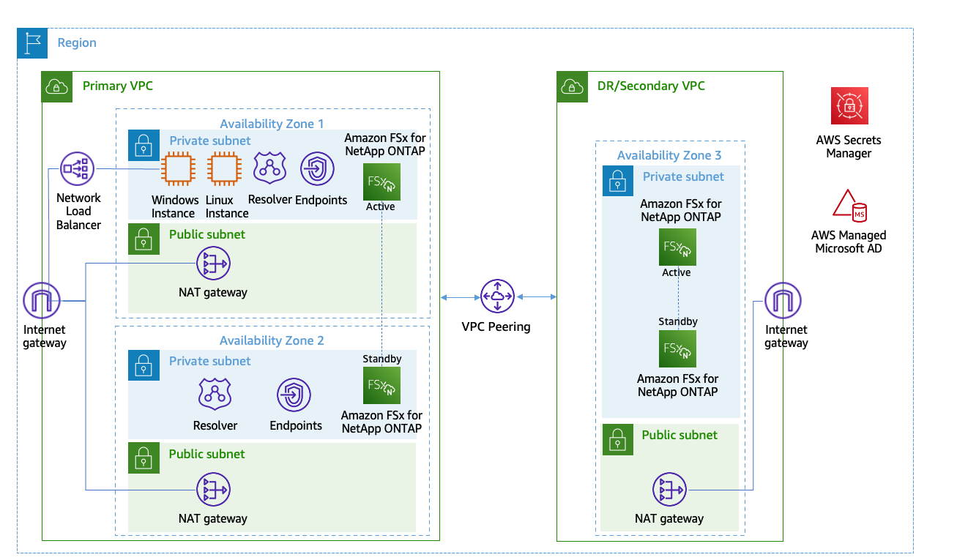The height and width of the screenshot is (560, 957).
Task: Click the 'Primary VPC' label
Action: coord(118,86)
